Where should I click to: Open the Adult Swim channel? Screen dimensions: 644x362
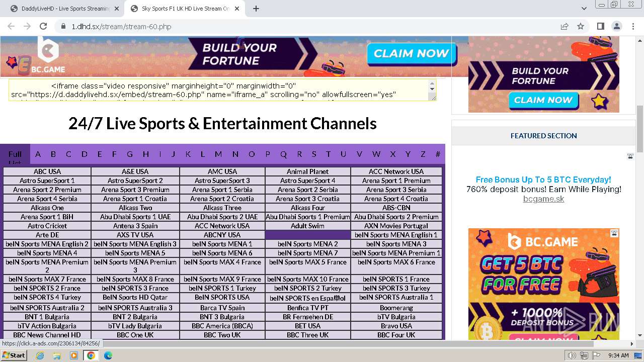tap(307, 226)
